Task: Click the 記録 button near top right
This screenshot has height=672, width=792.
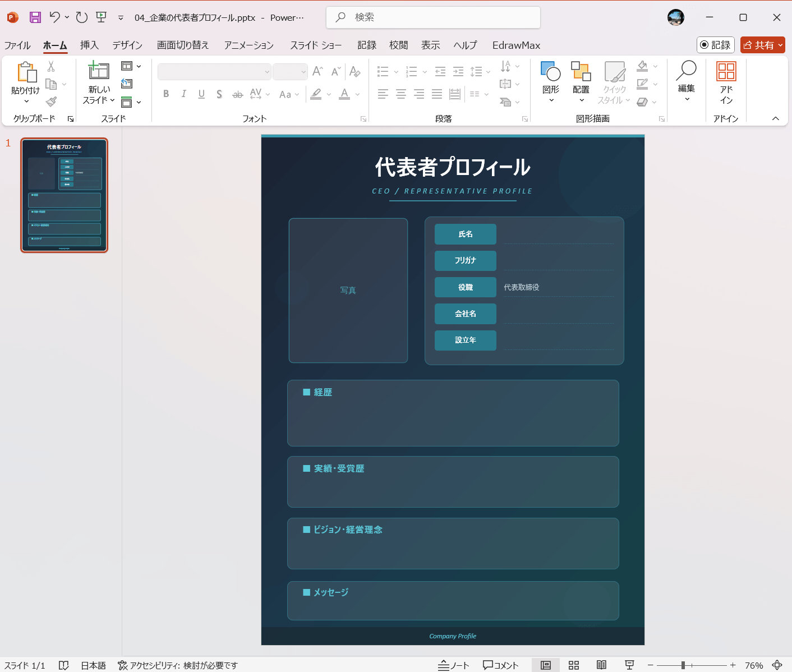Action: point(715,45)
